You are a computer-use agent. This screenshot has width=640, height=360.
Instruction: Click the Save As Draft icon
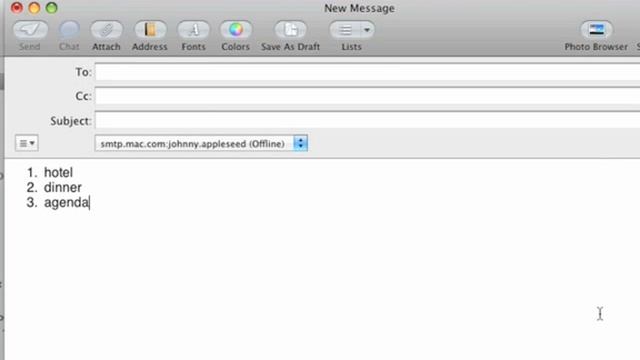pos(290,29)
